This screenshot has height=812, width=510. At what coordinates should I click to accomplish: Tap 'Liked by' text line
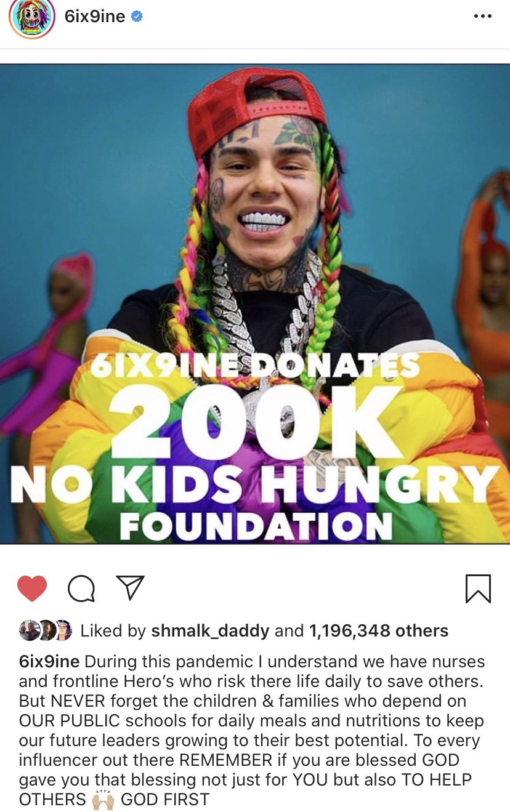pos(264,631)
